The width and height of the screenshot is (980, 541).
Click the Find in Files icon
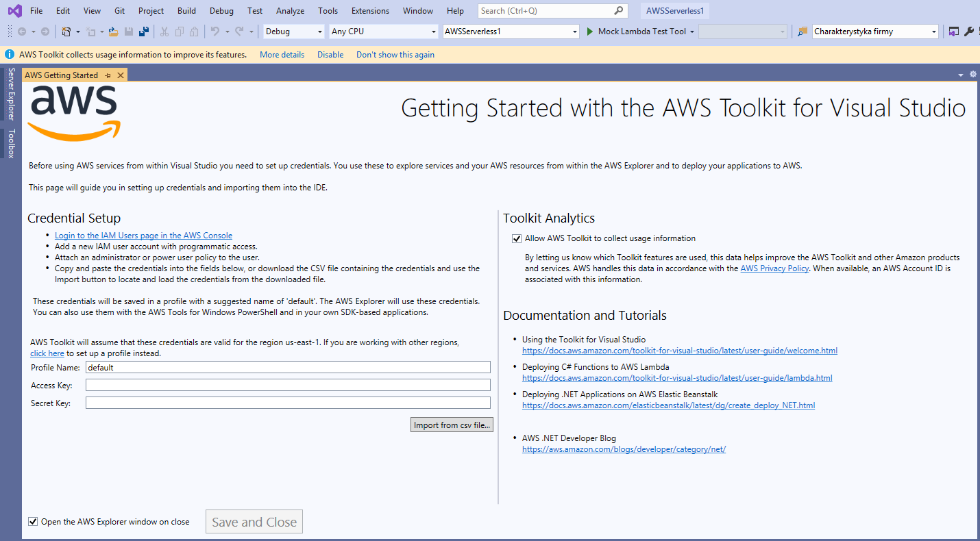coord(803,32)
